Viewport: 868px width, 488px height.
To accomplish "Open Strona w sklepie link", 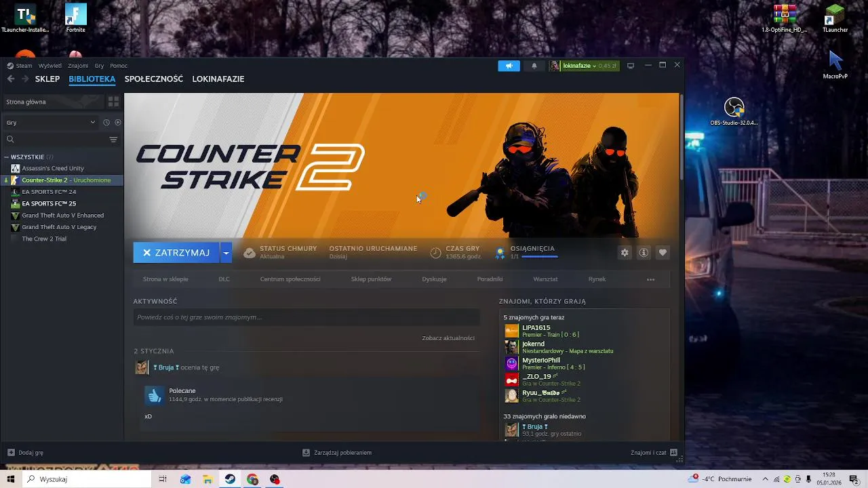I will click(x=165, y=279).
